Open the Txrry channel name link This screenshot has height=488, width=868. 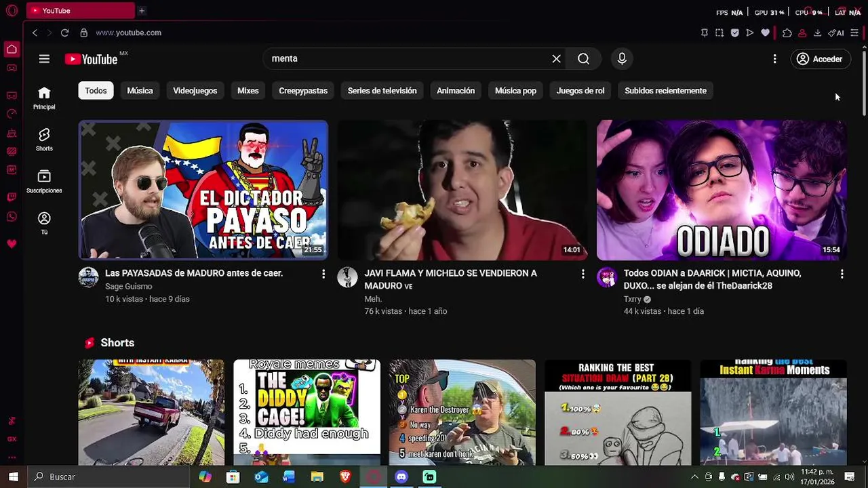coord(632,299)
